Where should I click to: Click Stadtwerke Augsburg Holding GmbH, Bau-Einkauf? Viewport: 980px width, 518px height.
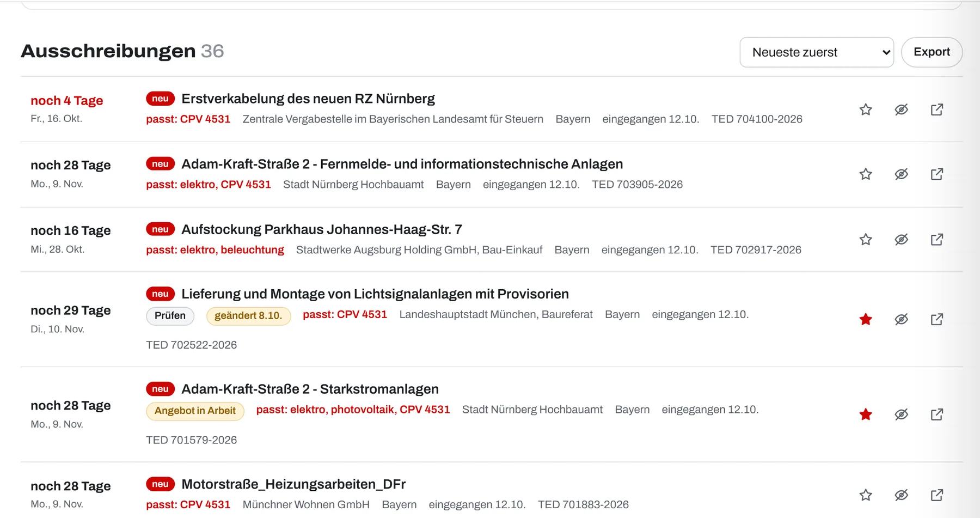coord(419,250)
